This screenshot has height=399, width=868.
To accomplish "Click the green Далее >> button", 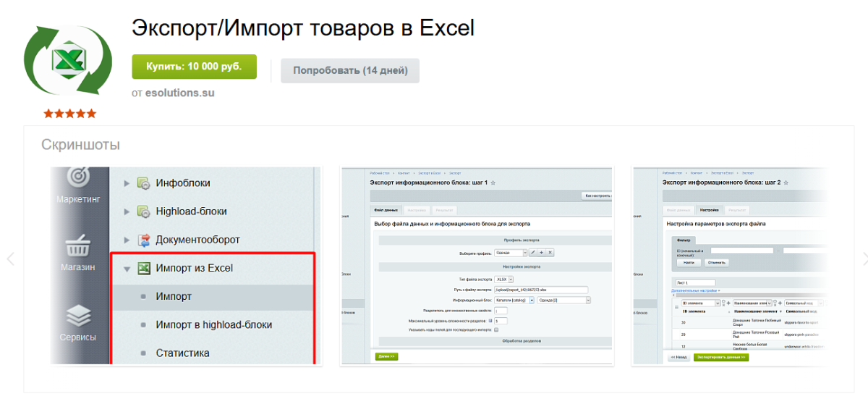I will coord(386,356).
